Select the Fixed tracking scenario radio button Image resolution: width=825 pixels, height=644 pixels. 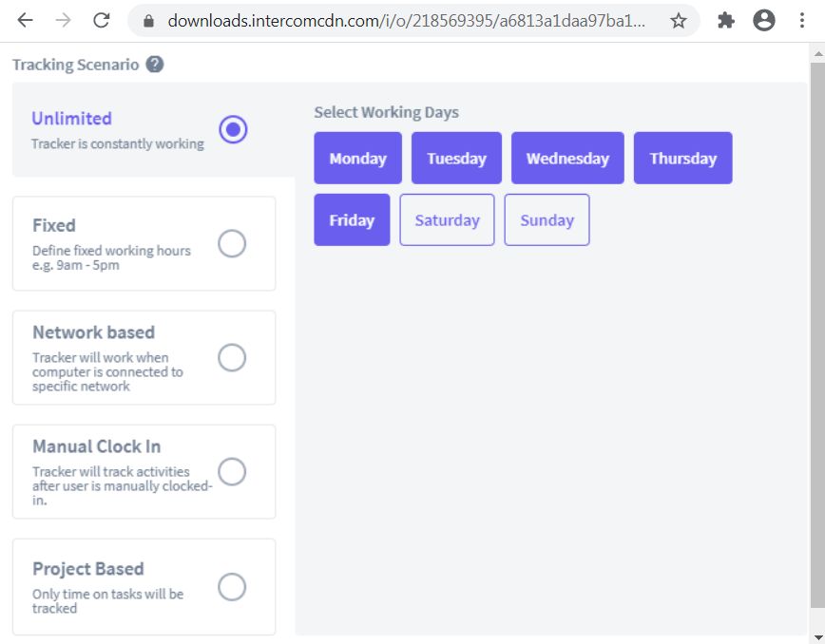(x=232, y=244)
